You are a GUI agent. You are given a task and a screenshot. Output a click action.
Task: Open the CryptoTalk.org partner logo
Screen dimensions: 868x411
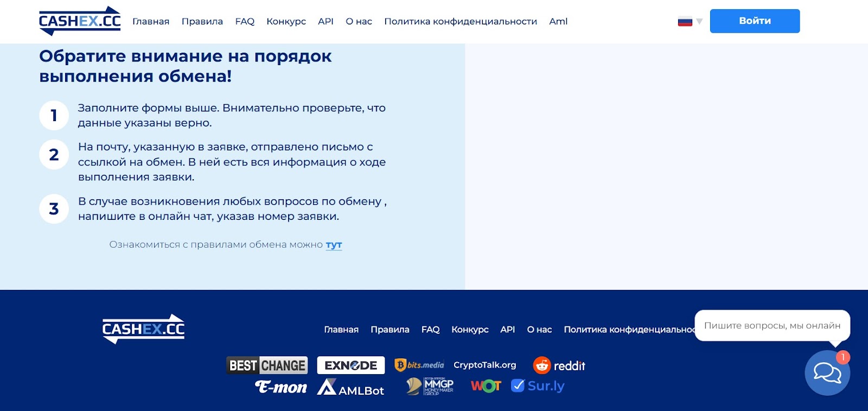coord(485,365)
